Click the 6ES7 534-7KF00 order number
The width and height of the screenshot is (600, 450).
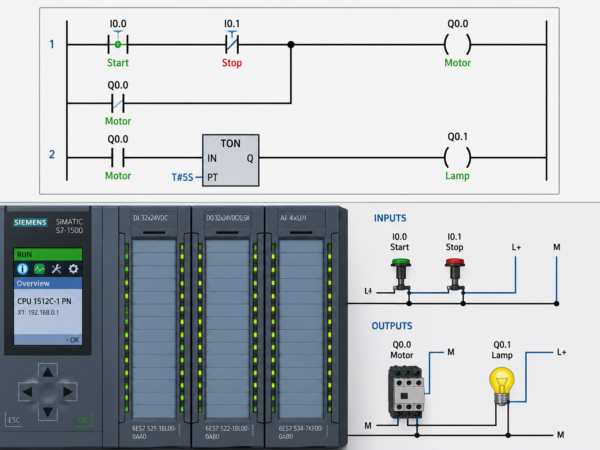302,432
